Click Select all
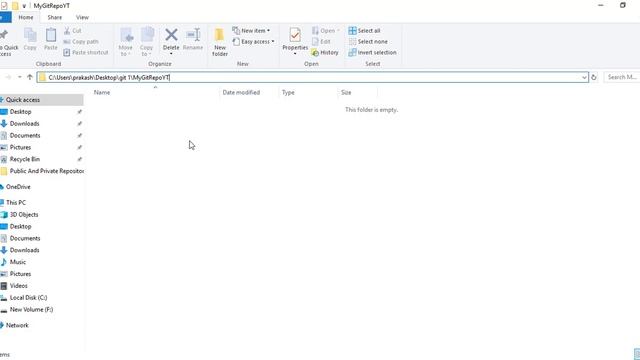 pos(364,31)
